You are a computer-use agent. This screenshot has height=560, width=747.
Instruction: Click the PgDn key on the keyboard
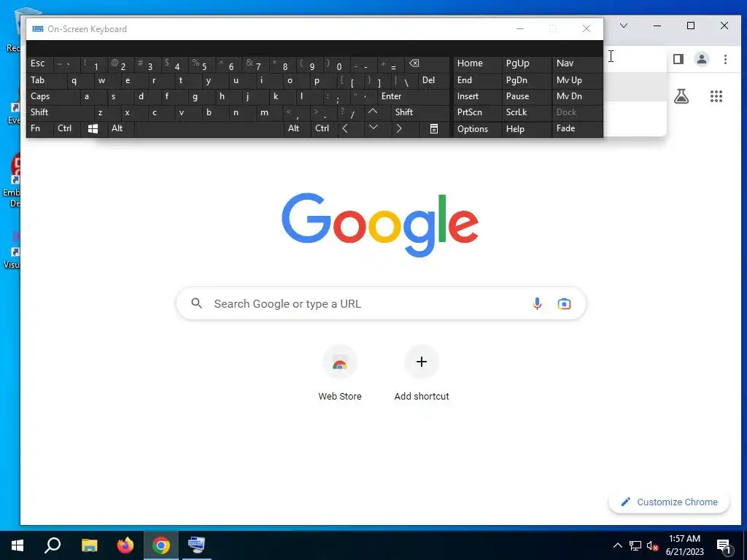tap(527, 80)
